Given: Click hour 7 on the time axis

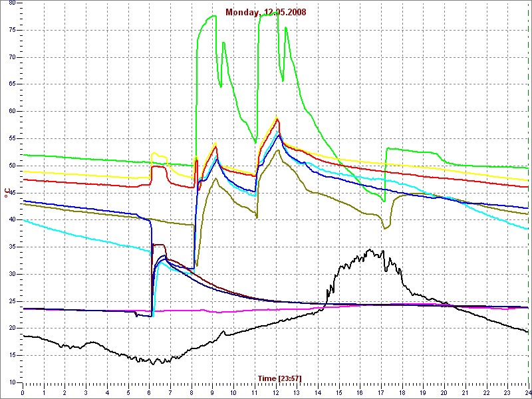Looking at the screenshot, I should pos(170,392).
